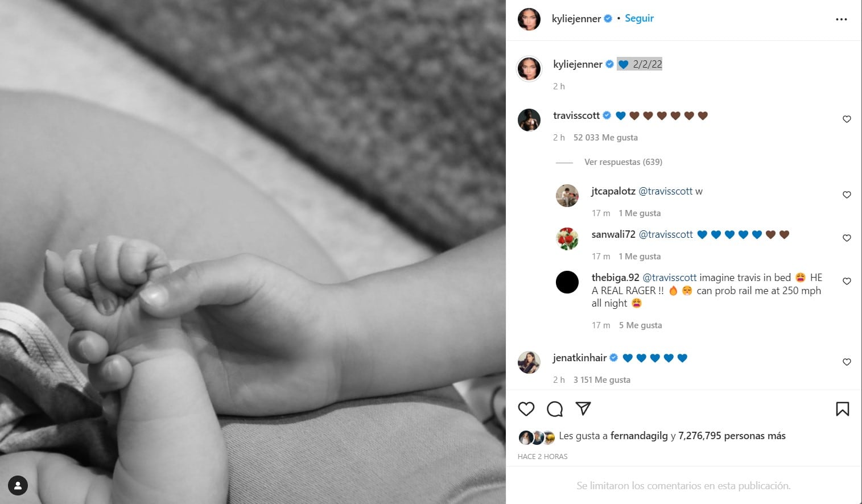862x504 pixels.
Task: Collapse Ver respuestas (639) thread
Action: (623, 162)
